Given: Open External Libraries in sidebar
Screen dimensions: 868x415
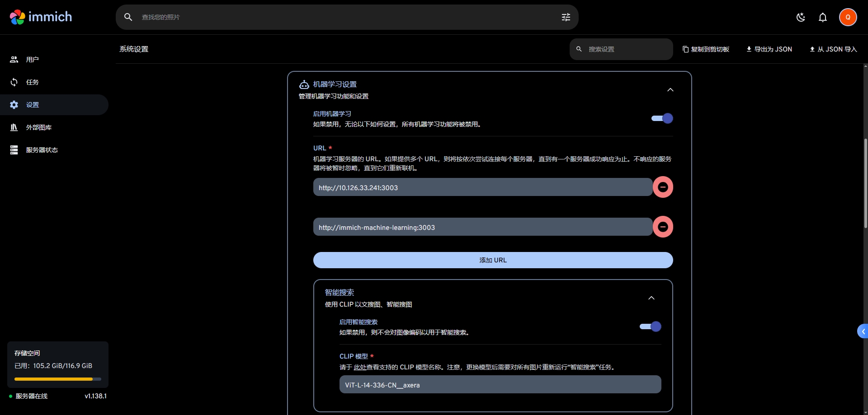Looking at the screenshot, I should point(38,127).
